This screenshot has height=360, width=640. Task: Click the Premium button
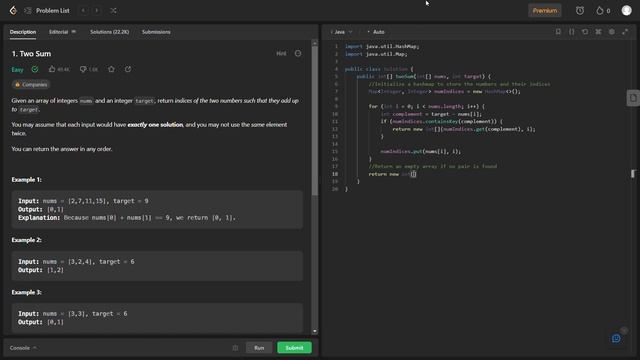pos(544,11)
